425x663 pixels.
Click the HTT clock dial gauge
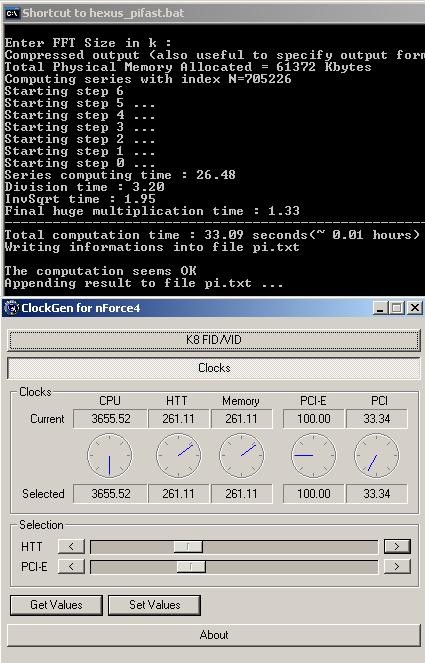click(178, 456)
